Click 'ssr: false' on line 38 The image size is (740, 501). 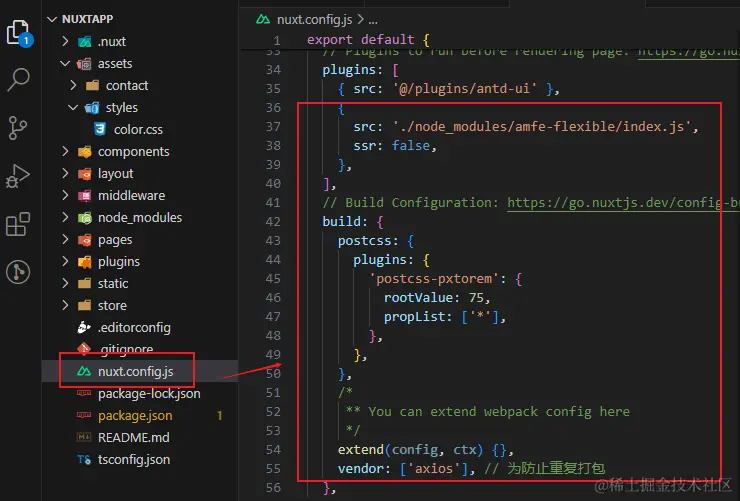(392, 146)
